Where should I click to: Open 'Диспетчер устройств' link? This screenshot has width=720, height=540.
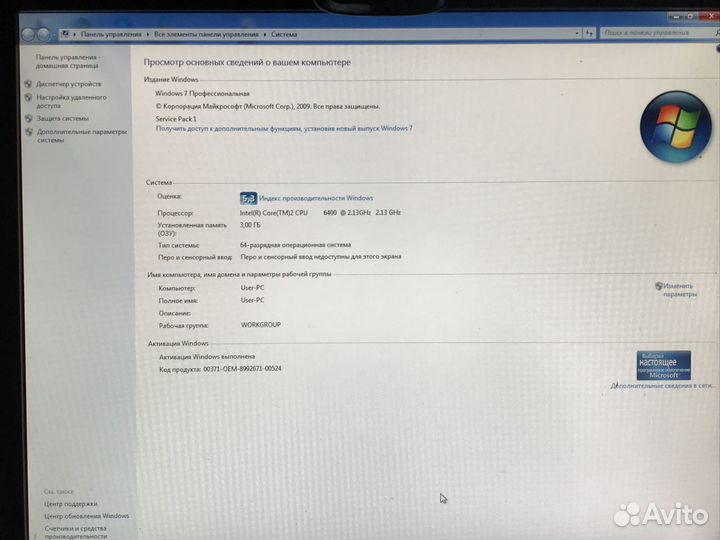pos(69,84)
